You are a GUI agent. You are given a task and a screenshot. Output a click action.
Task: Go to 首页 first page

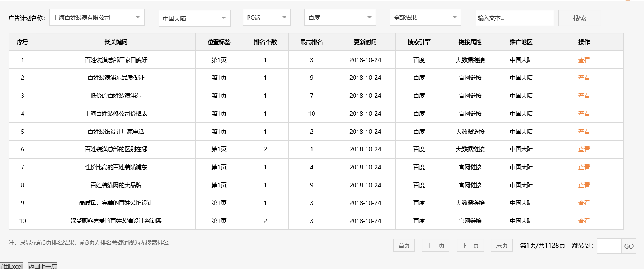[x=404, y=245]
